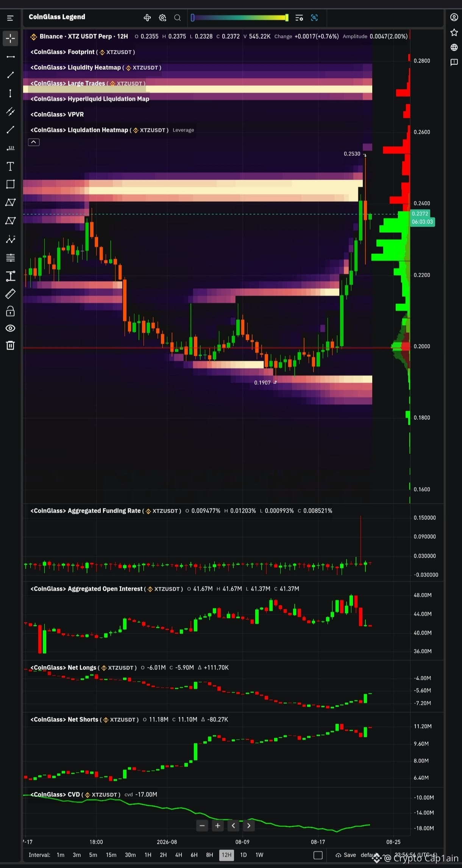The width and height of the screenshot is (462, 868).
Task: Click the current price tag 0.2372
Action: pos(420,214)
